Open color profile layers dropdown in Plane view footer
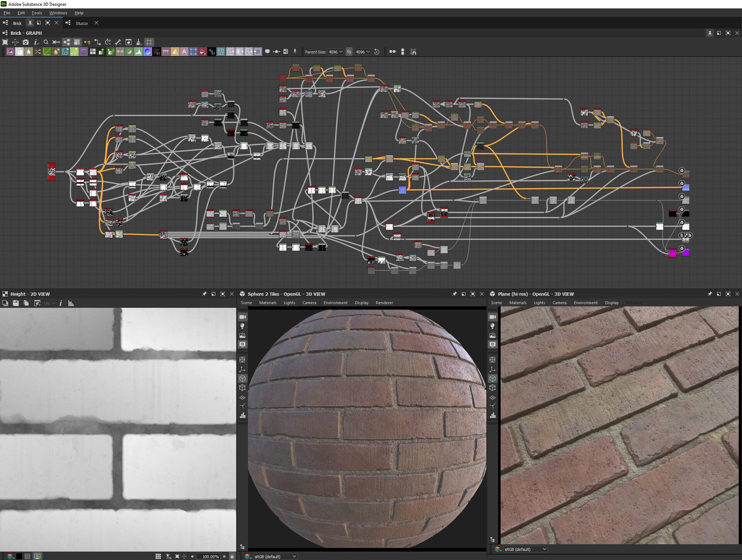Image resolution: width=742 pixels, height=560 pixels. [498, 549]
